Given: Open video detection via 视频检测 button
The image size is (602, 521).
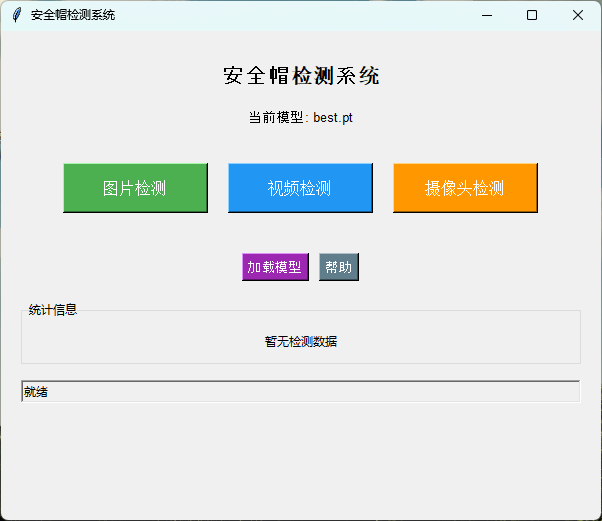Looking at the screenshot, I should [300, 188].
